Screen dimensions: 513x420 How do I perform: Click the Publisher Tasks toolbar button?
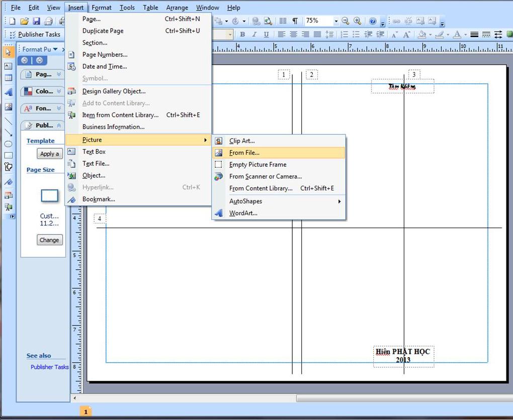35,34
